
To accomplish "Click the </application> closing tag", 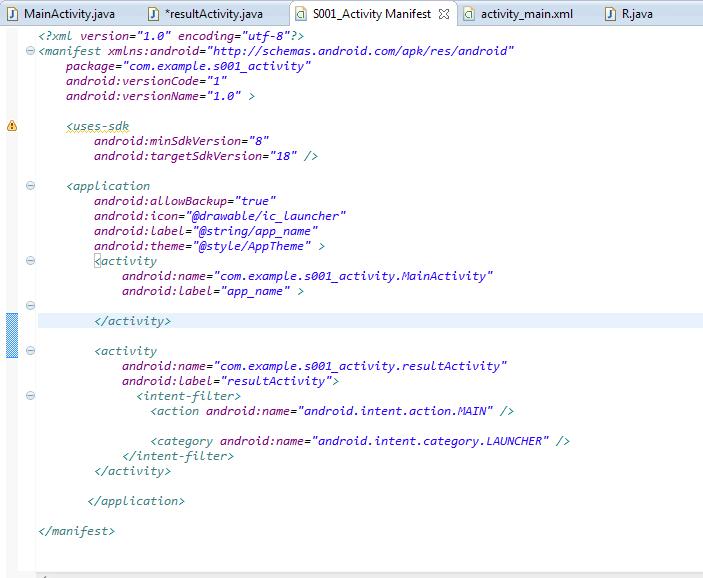I will click(x=136, y=501).
